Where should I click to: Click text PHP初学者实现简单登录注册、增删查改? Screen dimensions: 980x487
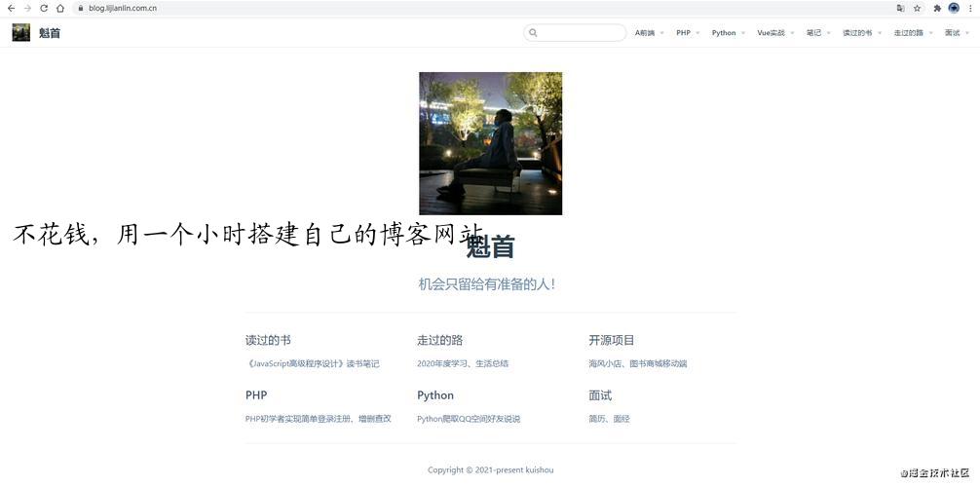coord(319,419)
